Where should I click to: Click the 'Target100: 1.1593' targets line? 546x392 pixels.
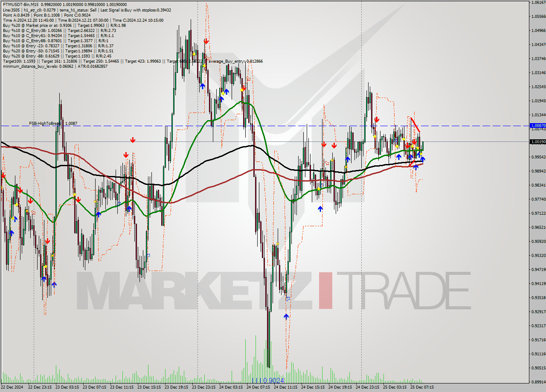click(x=133, y=61)
